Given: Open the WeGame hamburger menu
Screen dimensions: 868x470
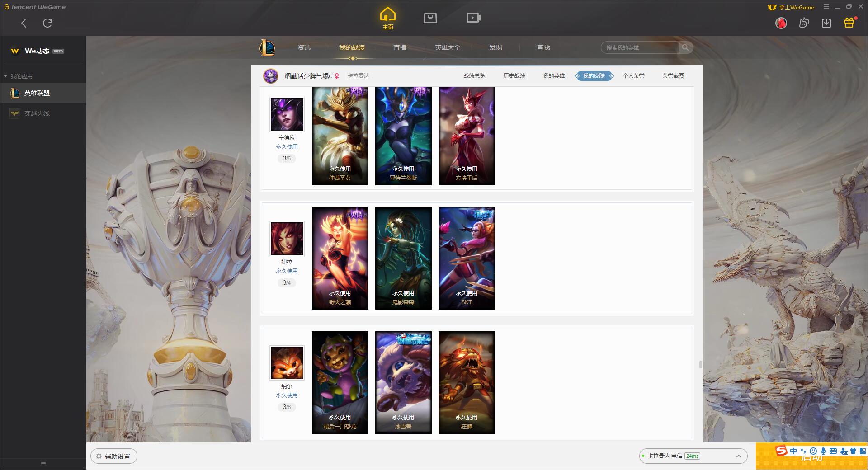Looking at the screenshot, I should coord(826,7).
